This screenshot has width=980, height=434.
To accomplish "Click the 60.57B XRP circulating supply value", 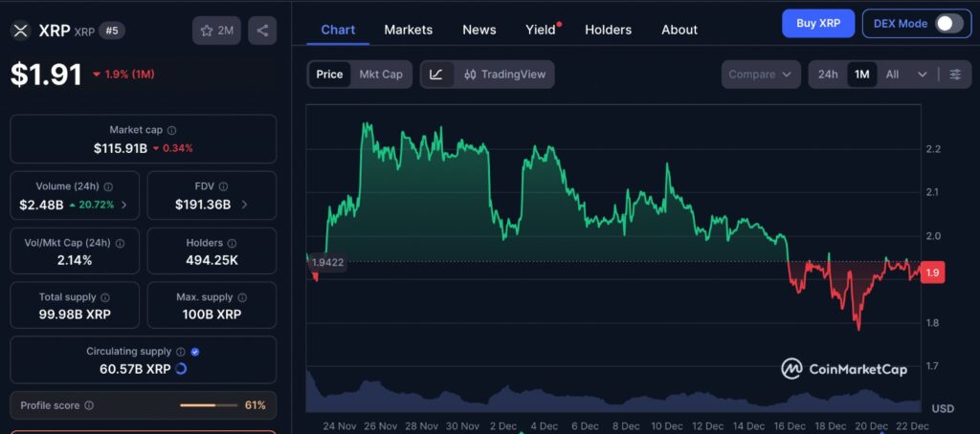I will click(135, 369).
